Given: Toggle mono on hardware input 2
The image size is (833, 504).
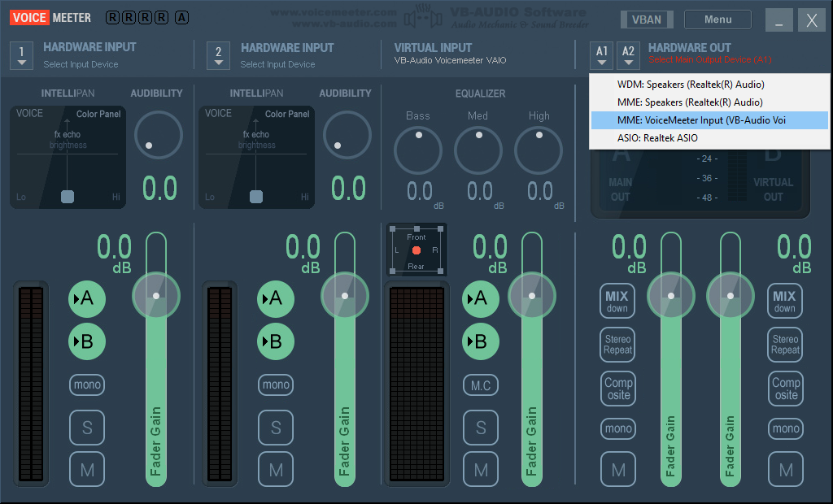Looking at the screenshot, I should (x=276, y=385).
